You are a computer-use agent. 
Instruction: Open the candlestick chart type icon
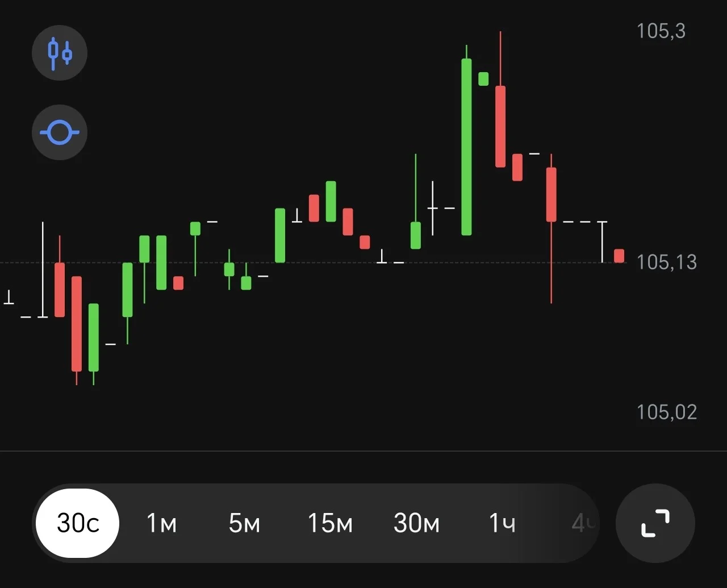(60, 53)
